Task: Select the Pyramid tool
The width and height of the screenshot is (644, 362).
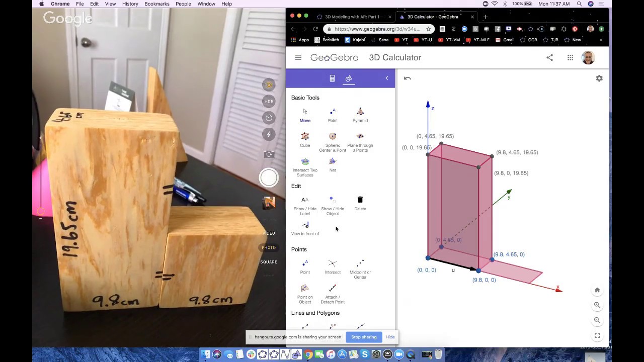Action: pos(360,115)
